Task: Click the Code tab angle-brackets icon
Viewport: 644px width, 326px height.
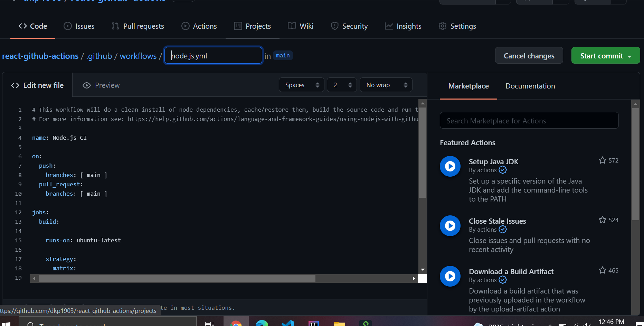Action: tap(23, 26)
